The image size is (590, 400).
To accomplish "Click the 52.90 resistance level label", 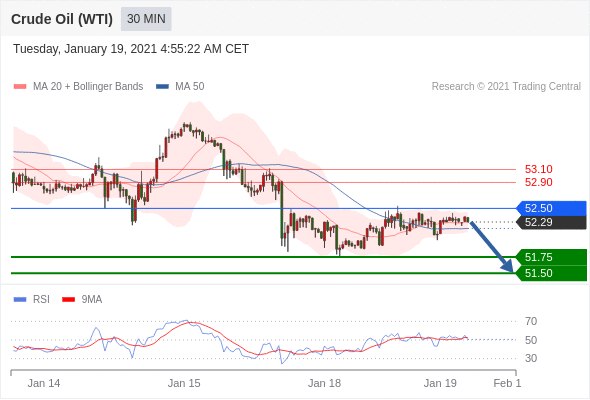I will click(538, 183).
